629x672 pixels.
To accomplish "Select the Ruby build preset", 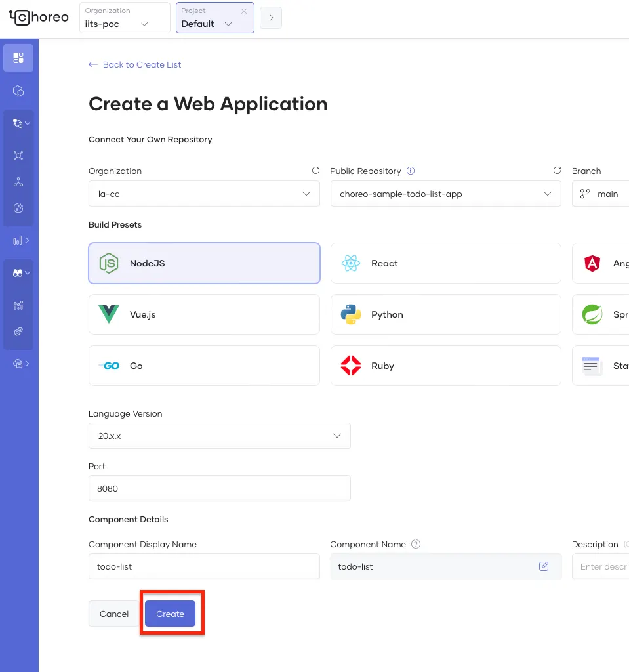I will tap(445, 366).
